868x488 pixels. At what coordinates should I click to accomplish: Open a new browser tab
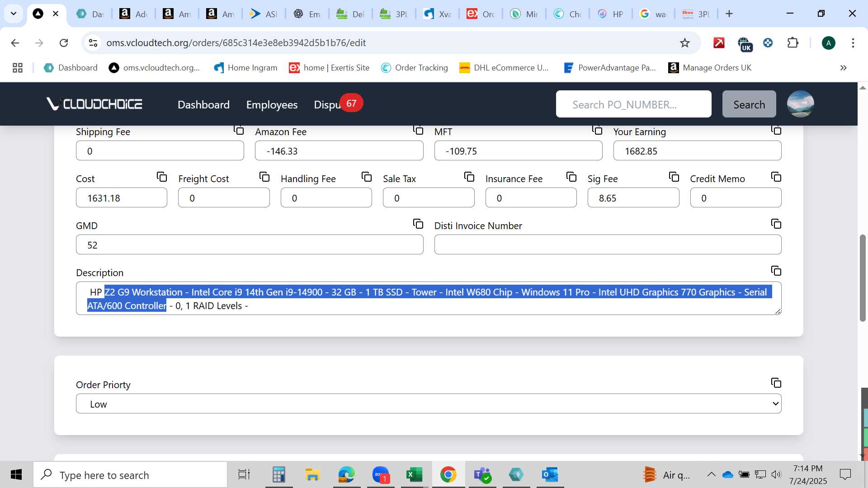[729, 14]
